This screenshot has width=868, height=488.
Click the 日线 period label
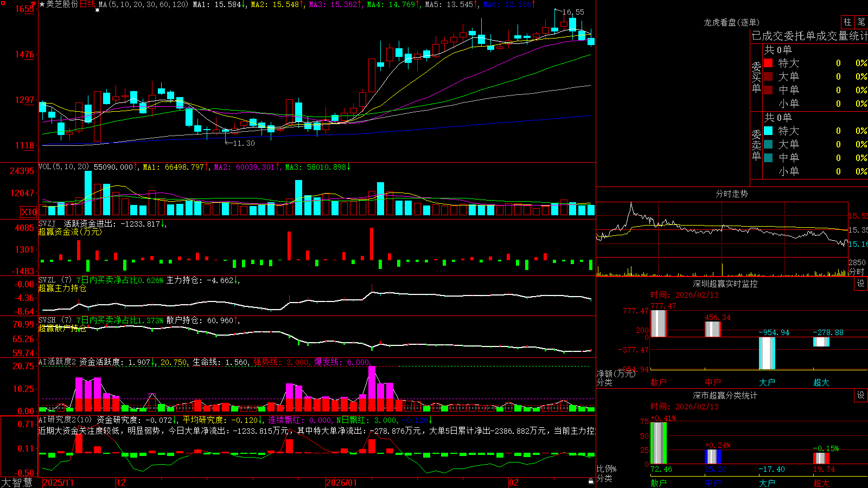click(87, 4)
